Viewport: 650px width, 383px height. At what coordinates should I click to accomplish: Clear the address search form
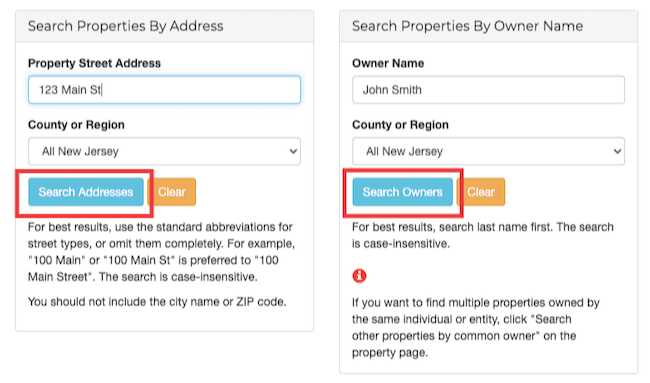click(172, 192)
